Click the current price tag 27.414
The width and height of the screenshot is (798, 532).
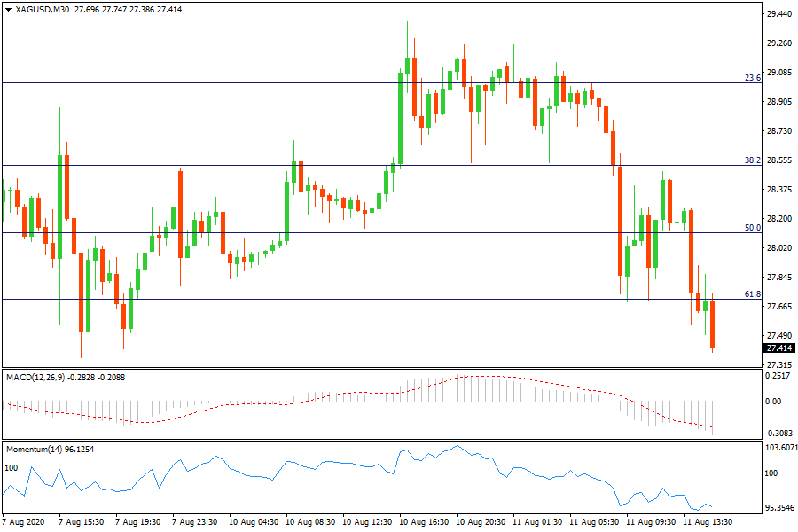click(778, 348)
